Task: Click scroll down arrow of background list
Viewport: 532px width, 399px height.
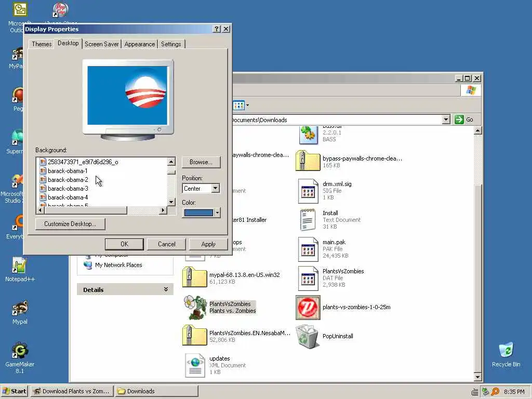Action: tap(171, 202)
